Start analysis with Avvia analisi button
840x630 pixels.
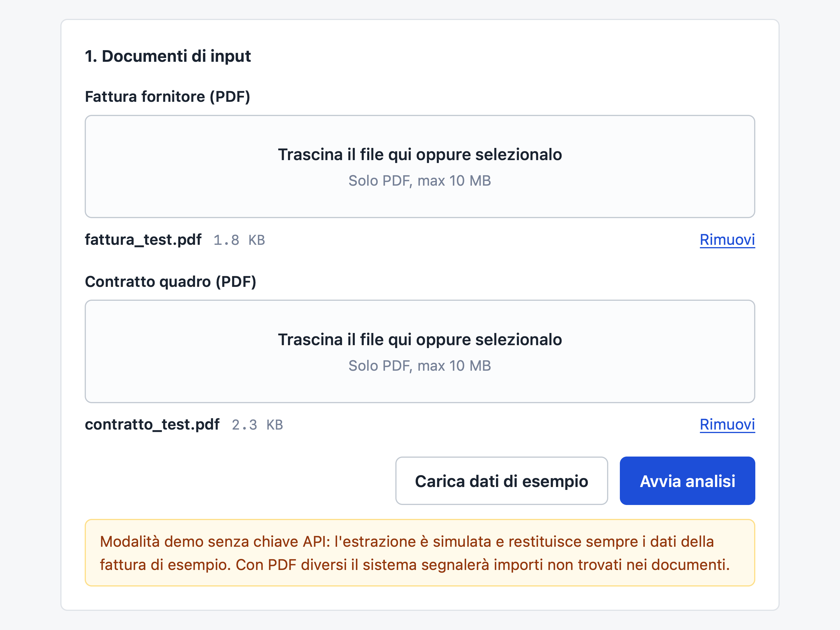pos(687,481)
